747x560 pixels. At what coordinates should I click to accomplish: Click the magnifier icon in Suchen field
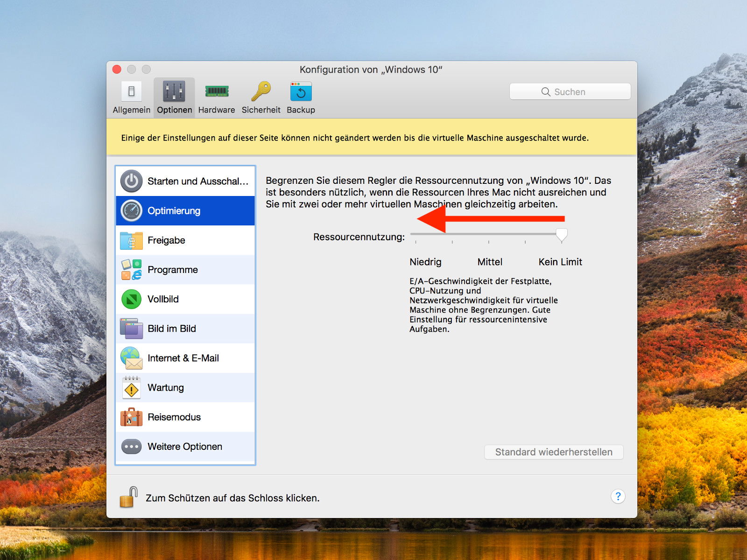[546, 92]
